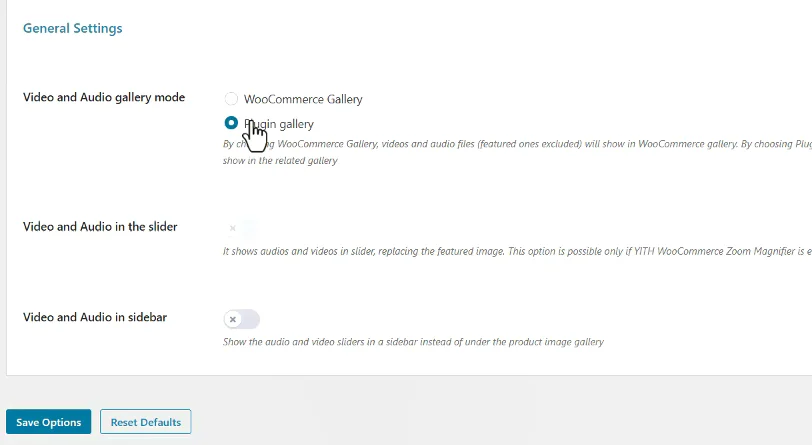Screen dimensions: 812x445
Task: Select the WooCommerce Gallery radio button
Action: (231, 98)
